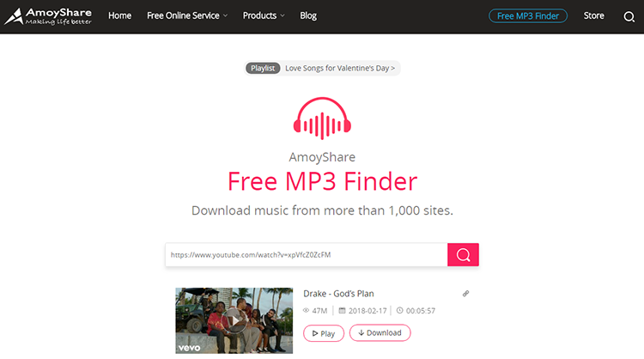The height and width of the screenshot is (359, 644).
Task: Expand the Free Online Service dropdown
Action: (187, 15)
